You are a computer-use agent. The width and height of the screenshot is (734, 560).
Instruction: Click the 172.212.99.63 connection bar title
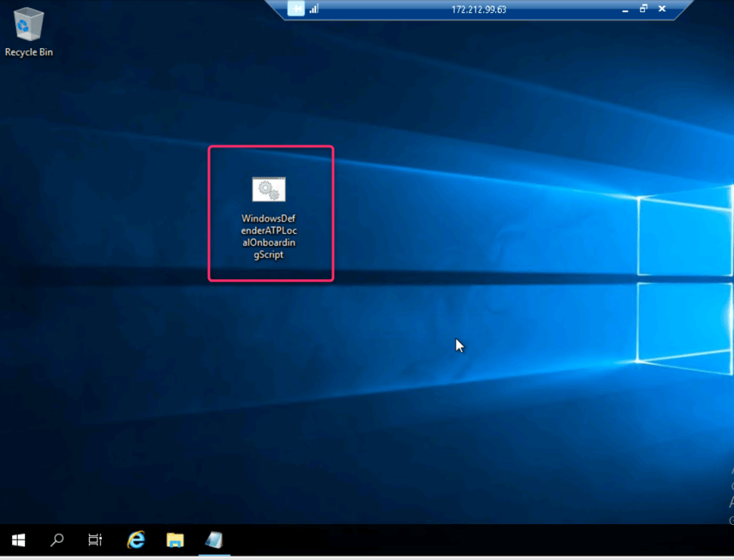tap(479, 9)
